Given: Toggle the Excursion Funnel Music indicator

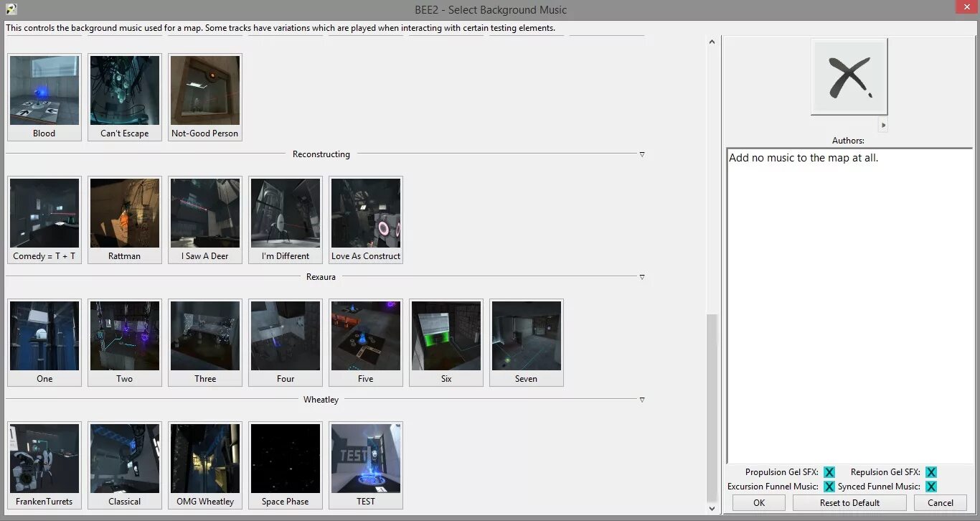Looking at the screenshot, I should pyautogui.click(x=829, y=487).
